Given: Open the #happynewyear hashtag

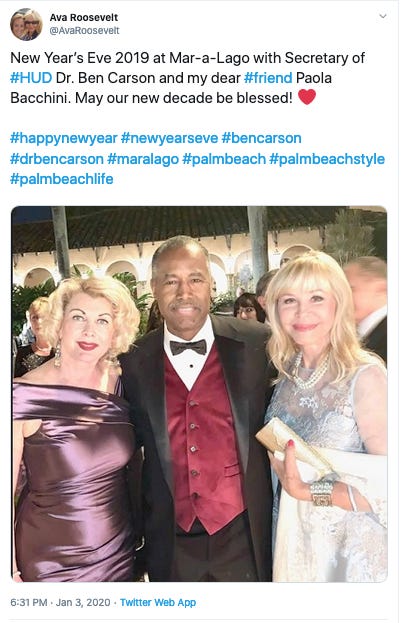Looking at the screenshot, I should coord(64,139).
